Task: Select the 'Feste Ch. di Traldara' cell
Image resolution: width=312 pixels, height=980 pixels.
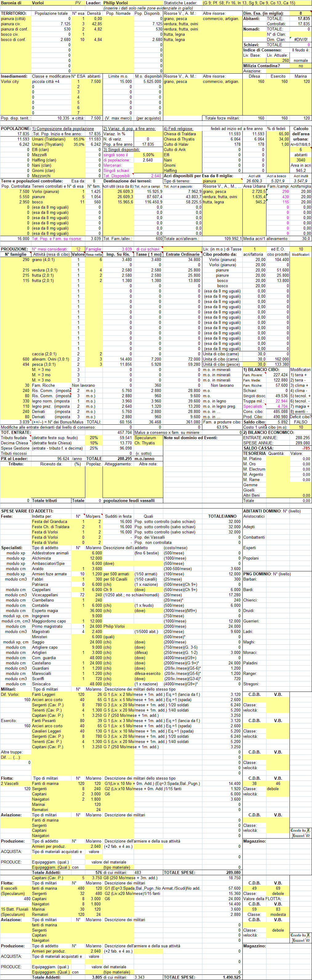Action: [51, 527]
